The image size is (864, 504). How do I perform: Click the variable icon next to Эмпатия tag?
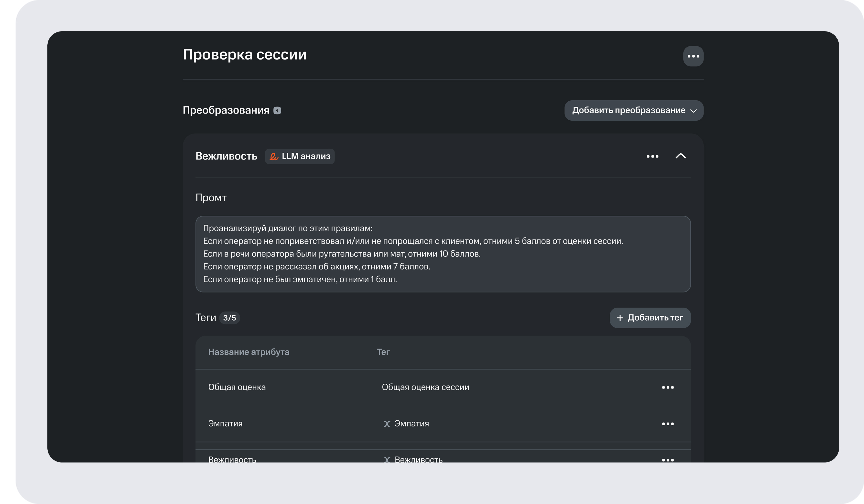[387, 423]
